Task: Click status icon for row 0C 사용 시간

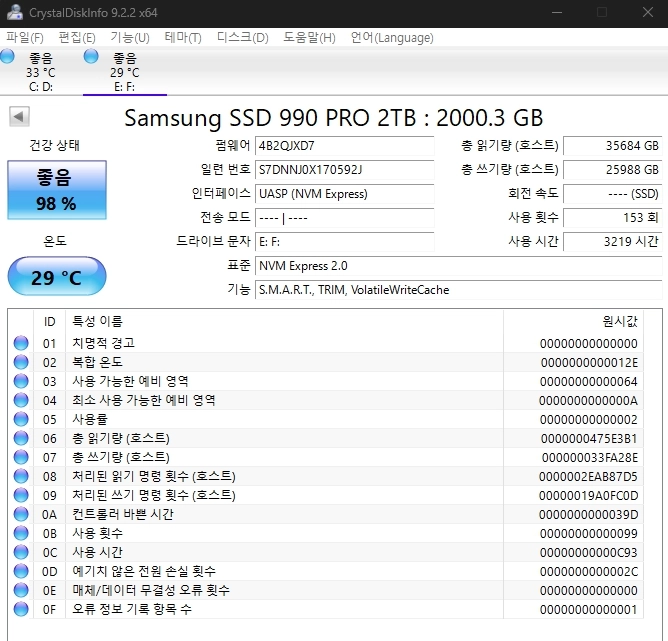Action: pyautogui.click(x=21, y=552)
